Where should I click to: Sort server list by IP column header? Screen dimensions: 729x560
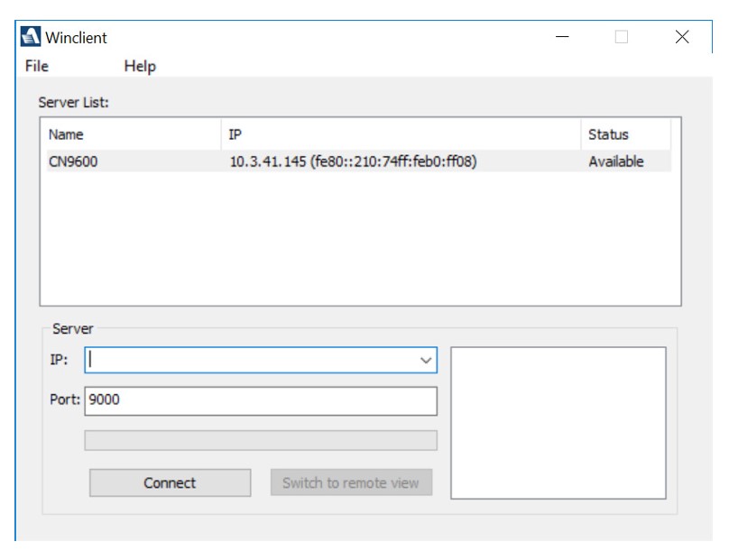[x=401, y=134]
